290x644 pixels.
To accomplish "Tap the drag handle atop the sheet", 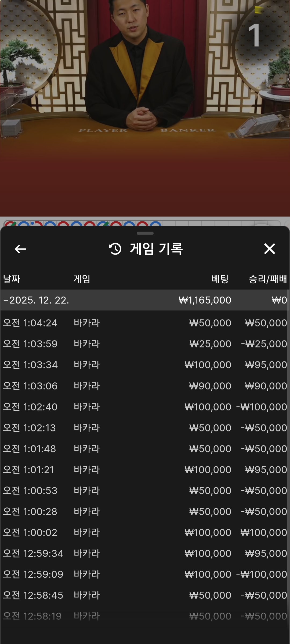I will point(145,233).
